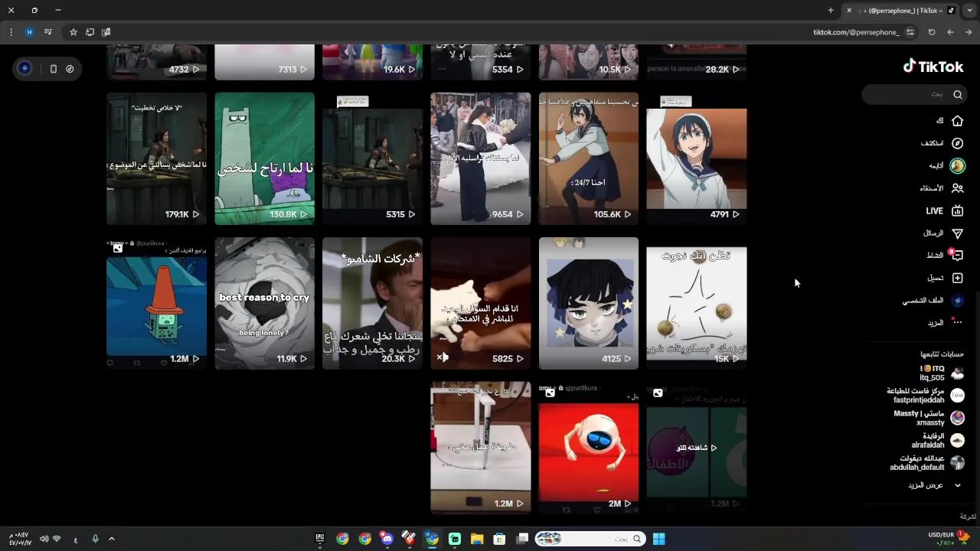
Task: Click عرض المزيد under followed accounts
Action: [x=926, y=485]
